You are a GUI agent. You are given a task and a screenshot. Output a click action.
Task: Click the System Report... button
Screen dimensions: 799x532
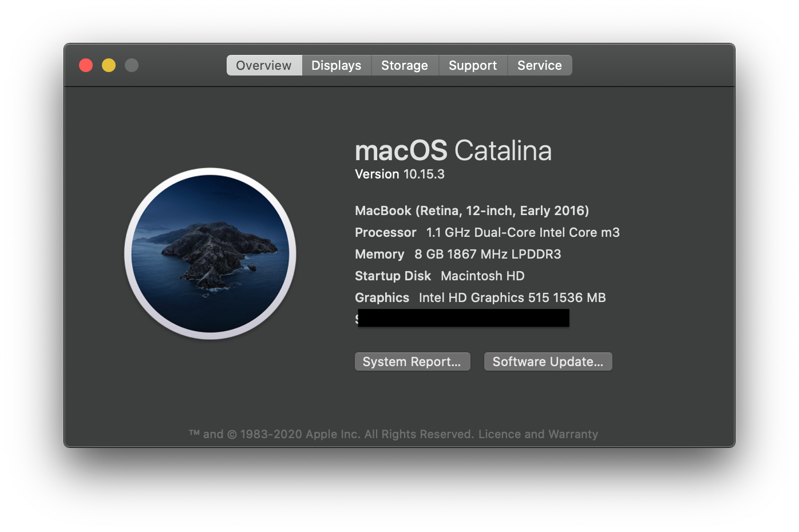click(412, 362)
